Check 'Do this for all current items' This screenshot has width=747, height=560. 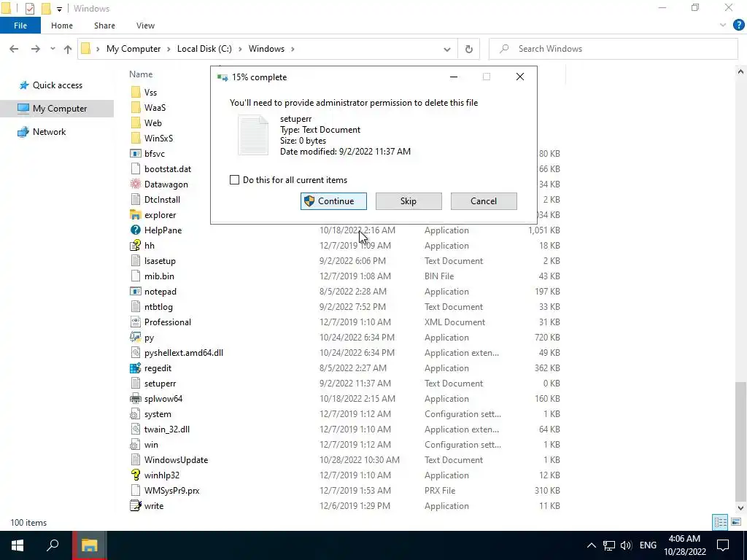(x=234, y=180)
